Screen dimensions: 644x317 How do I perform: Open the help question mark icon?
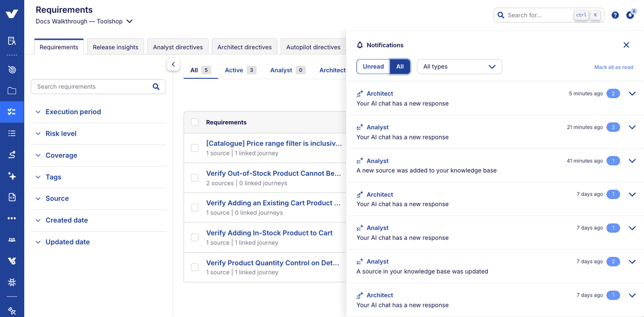point(615,15)
